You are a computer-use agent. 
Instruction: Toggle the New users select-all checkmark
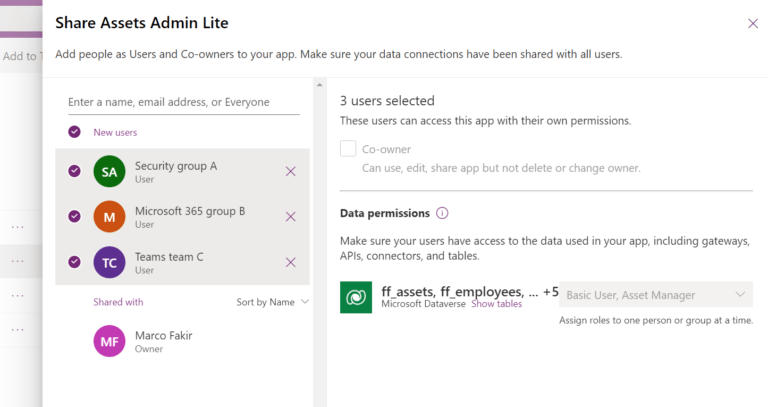click(x=74, y=132)
